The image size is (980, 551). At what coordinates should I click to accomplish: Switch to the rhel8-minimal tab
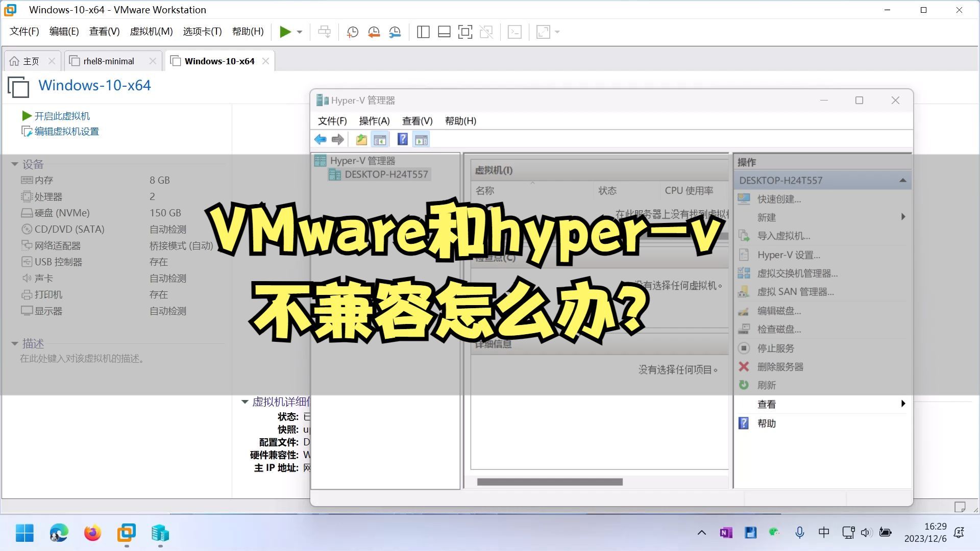(109, 61)
